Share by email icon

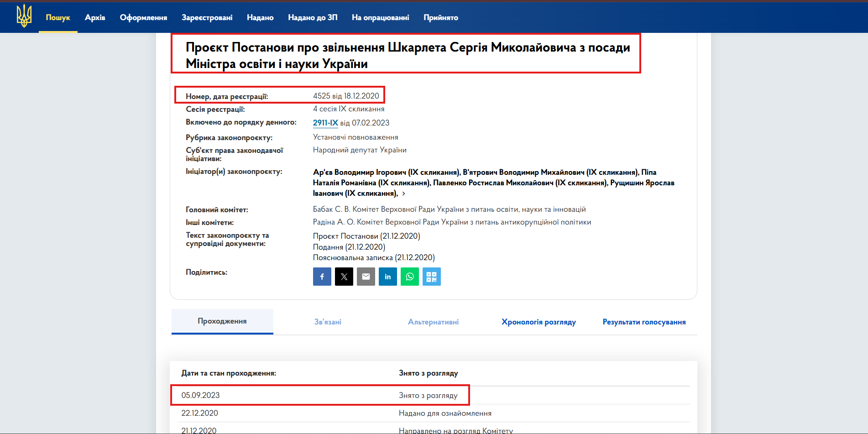(x=366, y=277)
